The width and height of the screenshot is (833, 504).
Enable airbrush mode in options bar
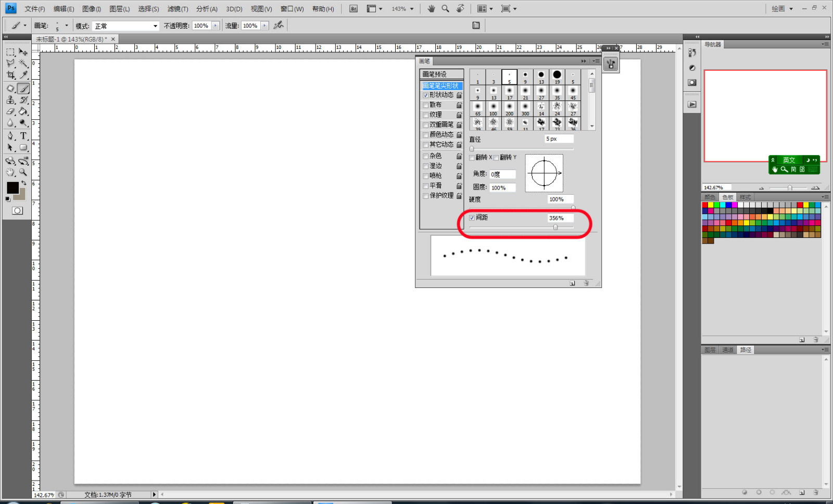pos(279,25)
